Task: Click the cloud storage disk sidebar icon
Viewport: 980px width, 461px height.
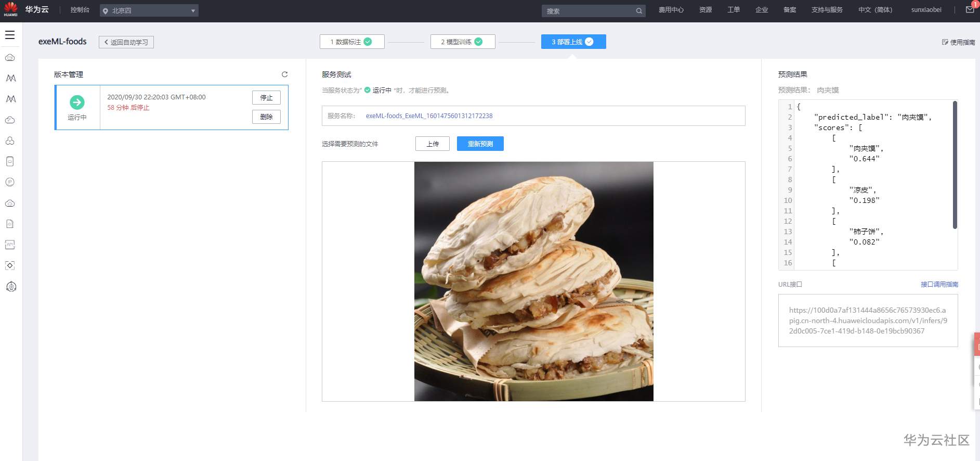Action: [x=10, y=161]
